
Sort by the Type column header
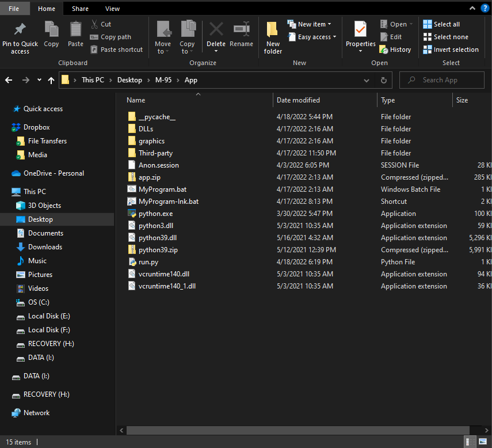click(388, 100)
